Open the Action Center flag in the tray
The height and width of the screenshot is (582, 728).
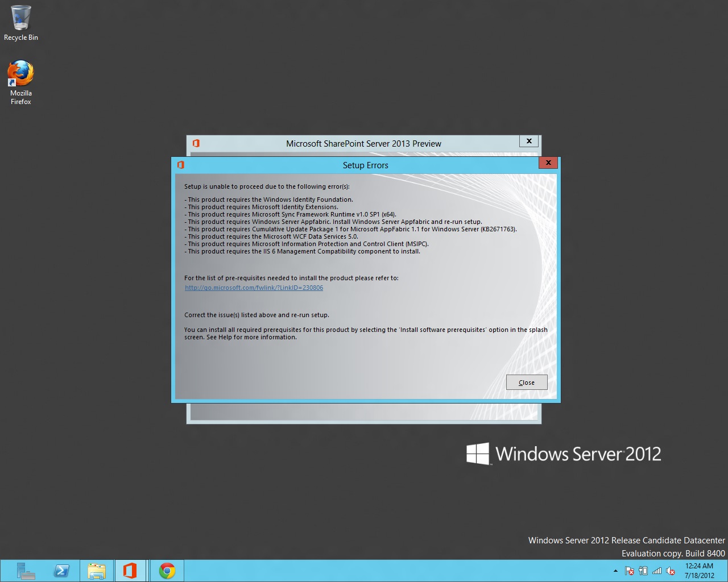click(x=629, y=571)
